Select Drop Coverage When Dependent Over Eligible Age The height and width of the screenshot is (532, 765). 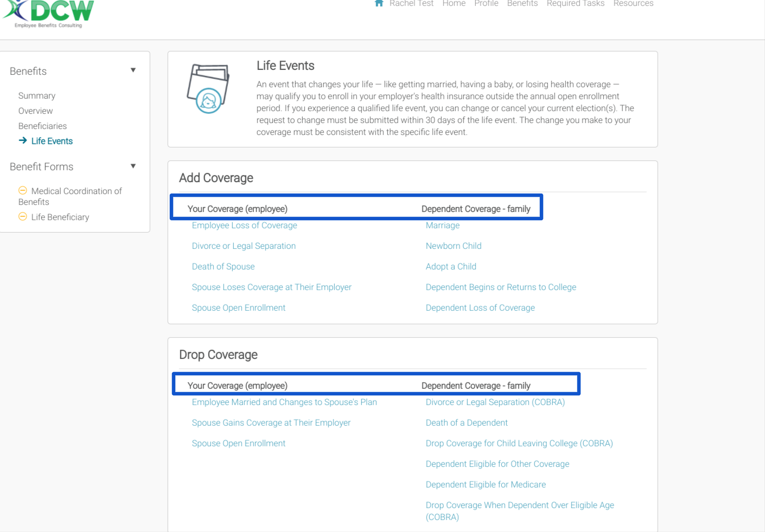[520, 511]
